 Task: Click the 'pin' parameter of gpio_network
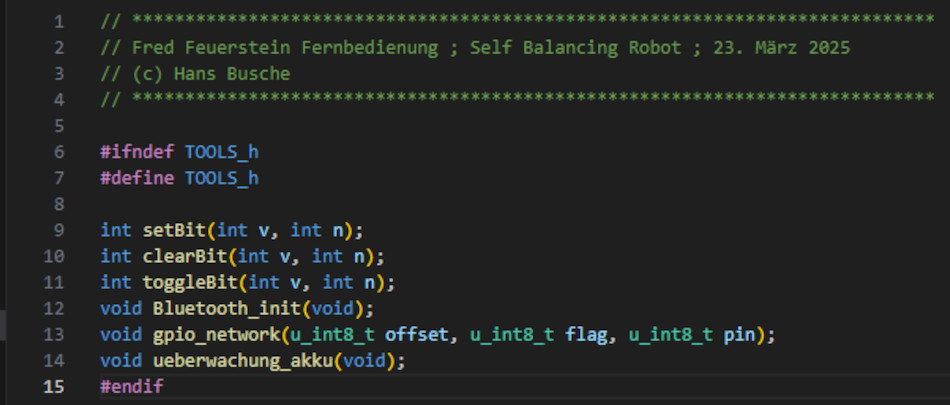pyautogui.click(x=739, y=335)
